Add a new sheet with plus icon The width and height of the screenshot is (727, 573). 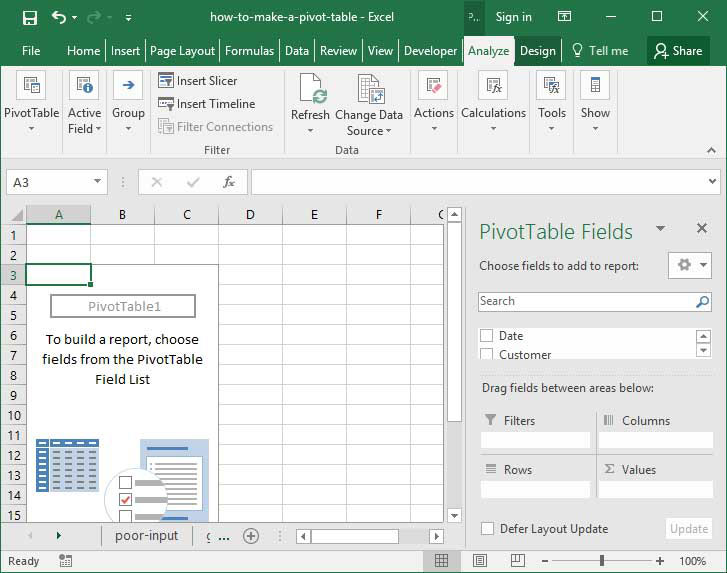point(251,536)
